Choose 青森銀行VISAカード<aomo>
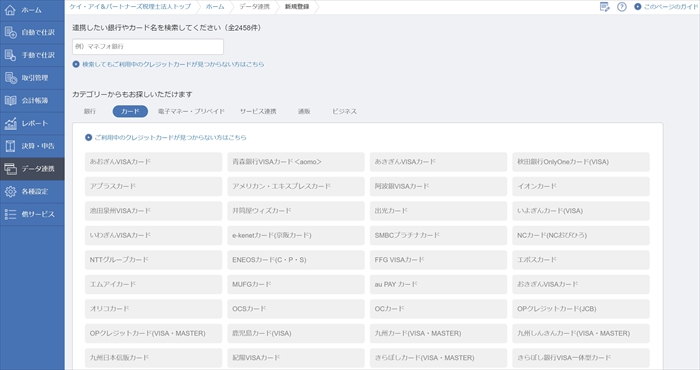The height and width of the screenshot is (370, 700). pos(296,162)
